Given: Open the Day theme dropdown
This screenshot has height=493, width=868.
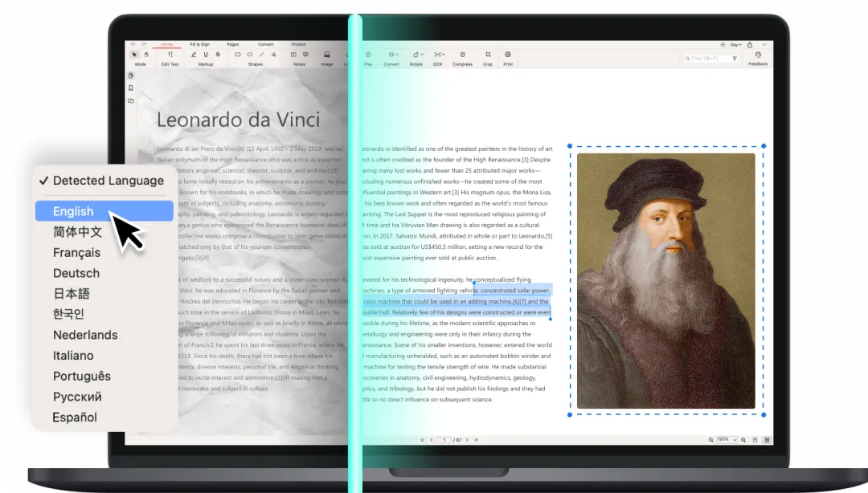Looking at the screenshot, I should (735, 45).
